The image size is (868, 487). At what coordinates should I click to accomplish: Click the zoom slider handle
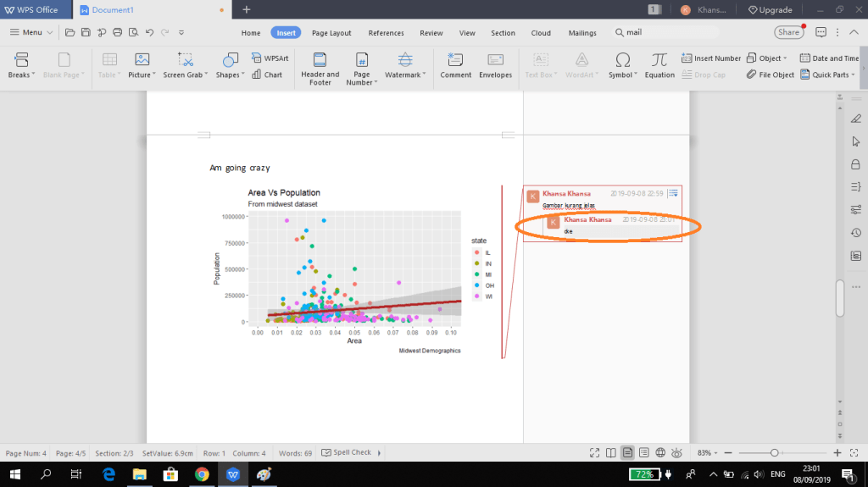pyautogui.click(x=774, y=453)
